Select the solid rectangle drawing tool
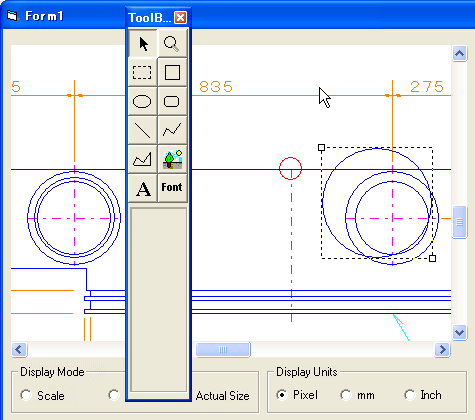Screen dimensions: 475x420 [x=172, y=72]
